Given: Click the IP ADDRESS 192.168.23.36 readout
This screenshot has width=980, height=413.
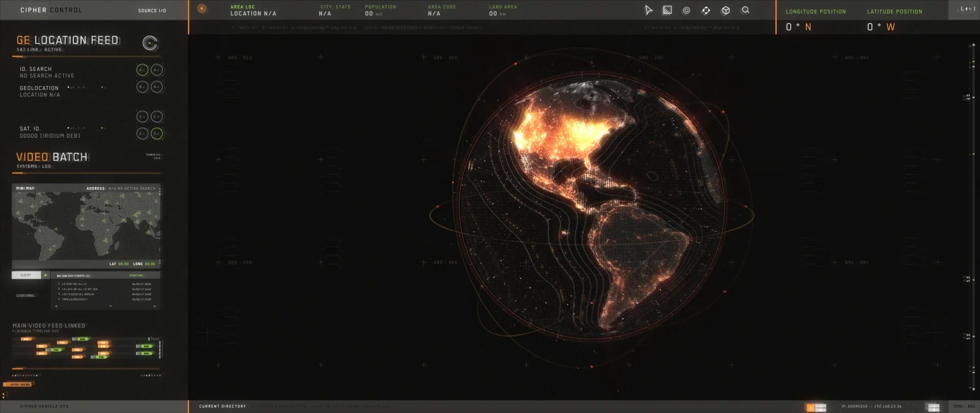Looking at the screenshot, I should [x=871, y=406].
